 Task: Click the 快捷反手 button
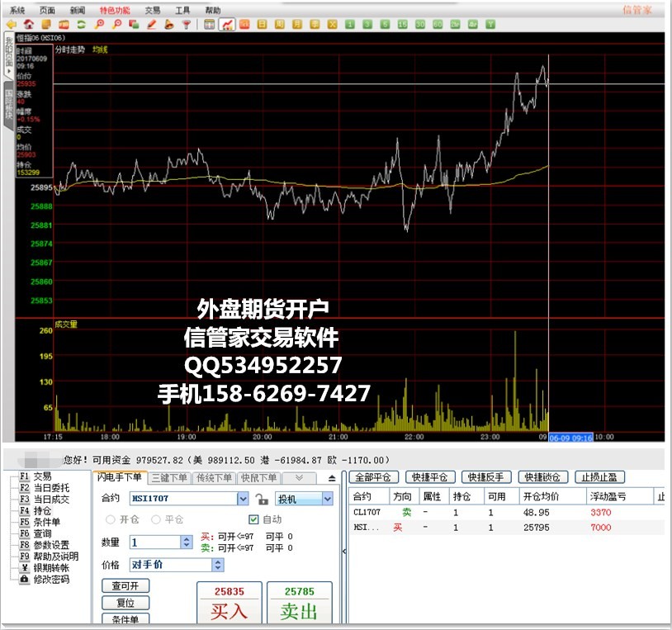(x=486, y=477)
